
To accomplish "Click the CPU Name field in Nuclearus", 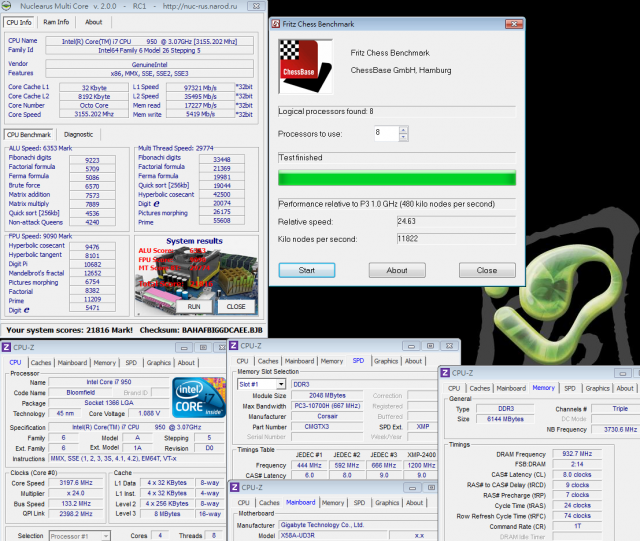I will point(149,41).
